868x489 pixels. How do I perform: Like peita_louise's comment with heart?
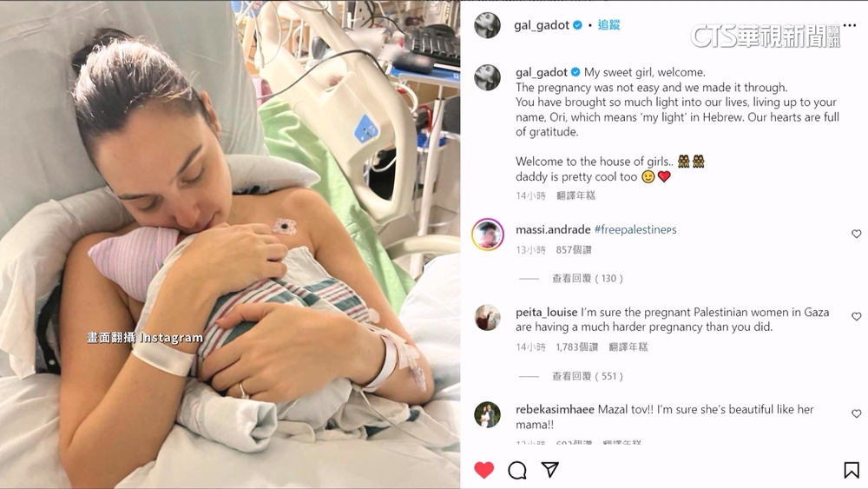tap(857, 316)
